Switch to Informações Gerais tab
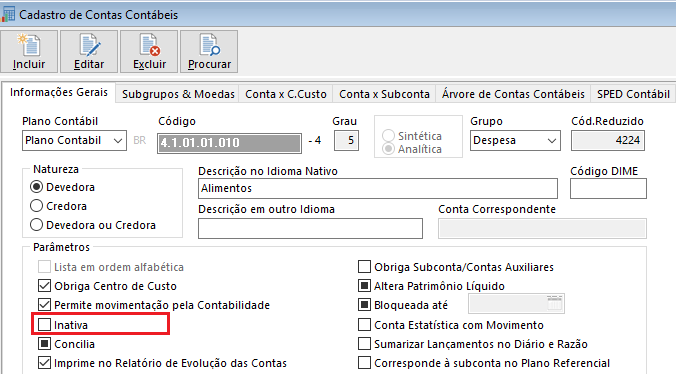Image resolution: width=676 pixels, height=374 pixels. (x=59, y=92)
